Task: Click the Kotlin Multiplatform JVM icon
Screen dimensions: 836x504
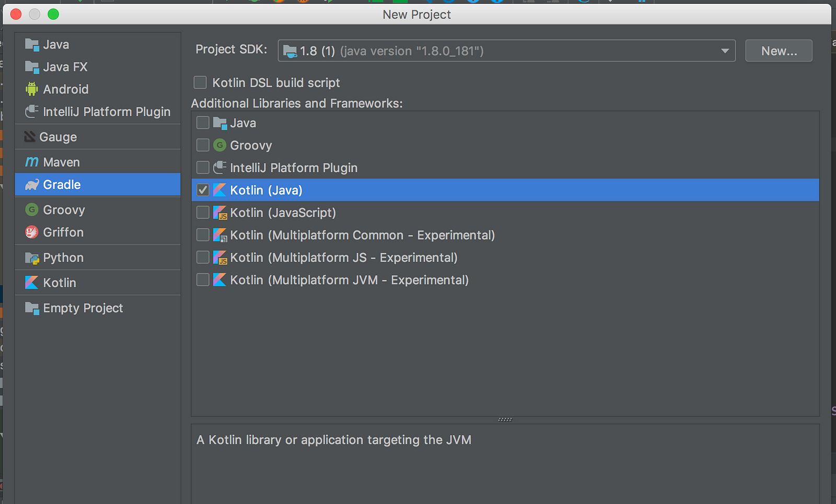Action: click(220, 280)
